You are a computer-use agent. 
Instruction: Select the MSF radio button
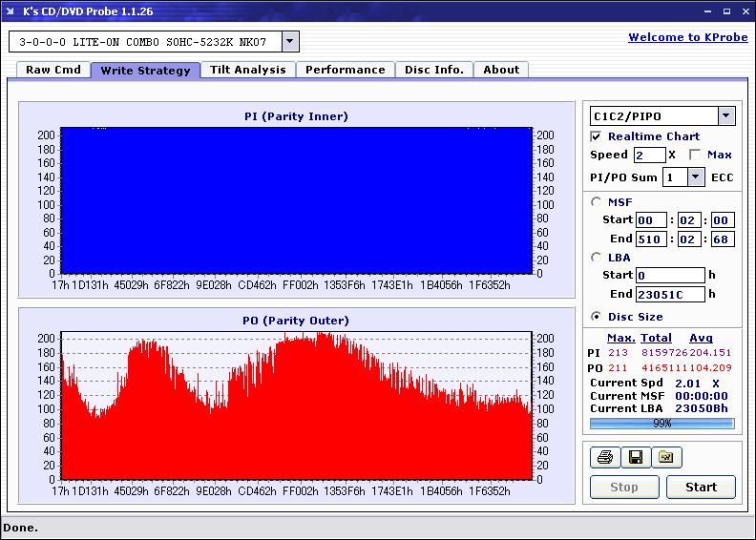597,201
